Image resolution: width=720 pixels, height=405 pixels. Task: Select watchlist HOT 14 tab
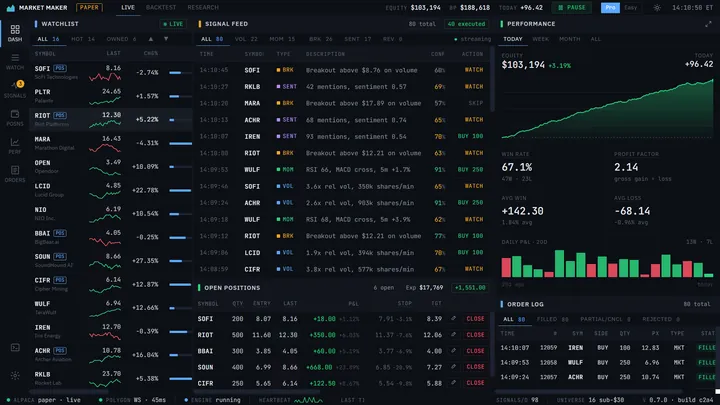click(x=83, y=39)
